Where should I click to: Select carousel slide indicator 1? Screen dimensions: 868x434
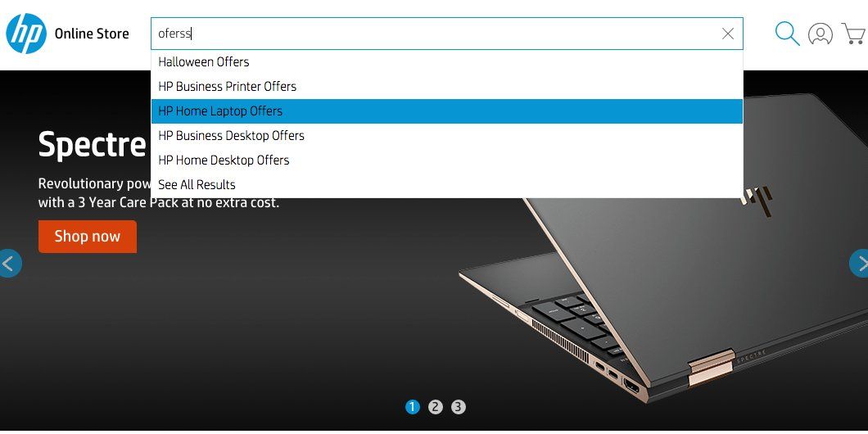413,408
